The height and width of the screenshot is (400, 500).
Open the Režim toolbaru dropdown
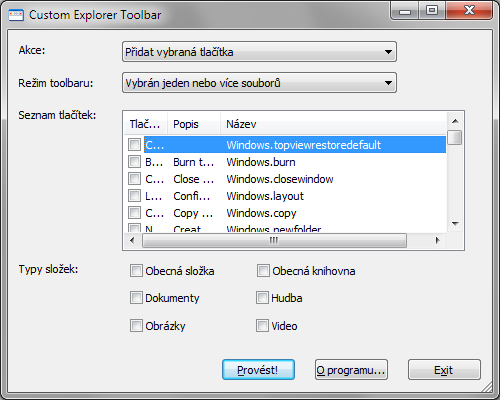coord(259,82)
